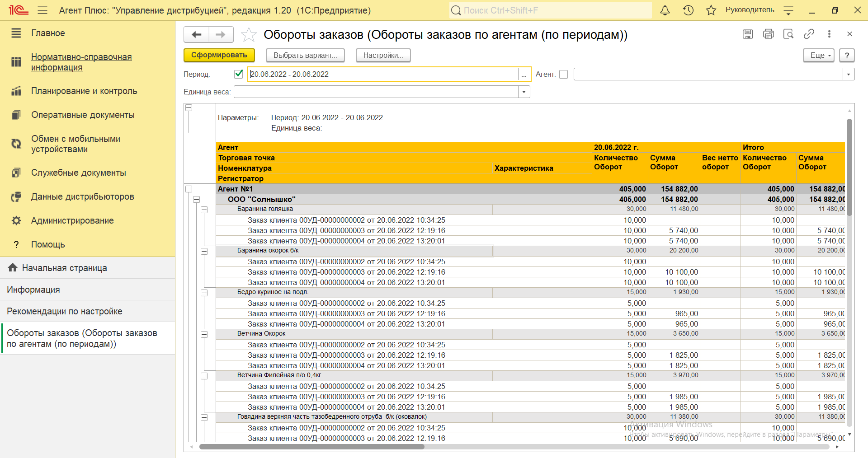Click the Главное section icon

pyautogui.click(x=16, y=33)
